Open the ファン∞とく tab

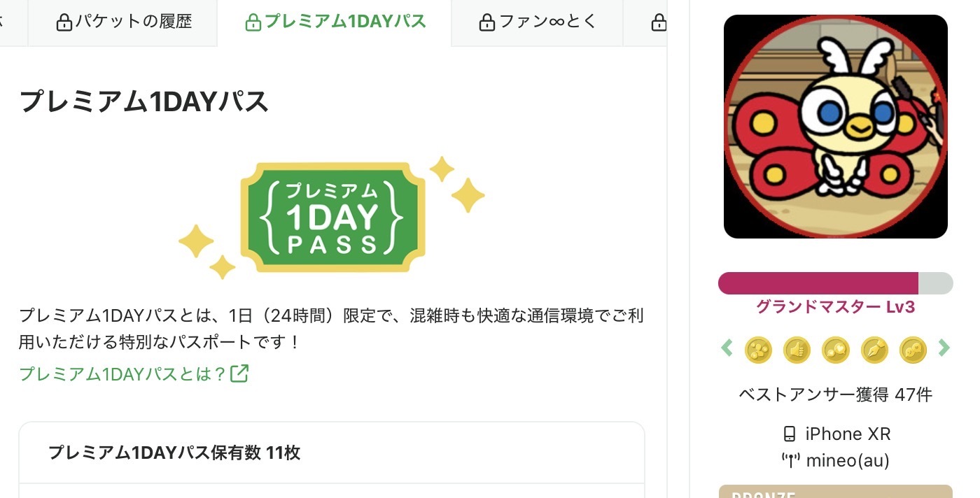click(537, 22)
